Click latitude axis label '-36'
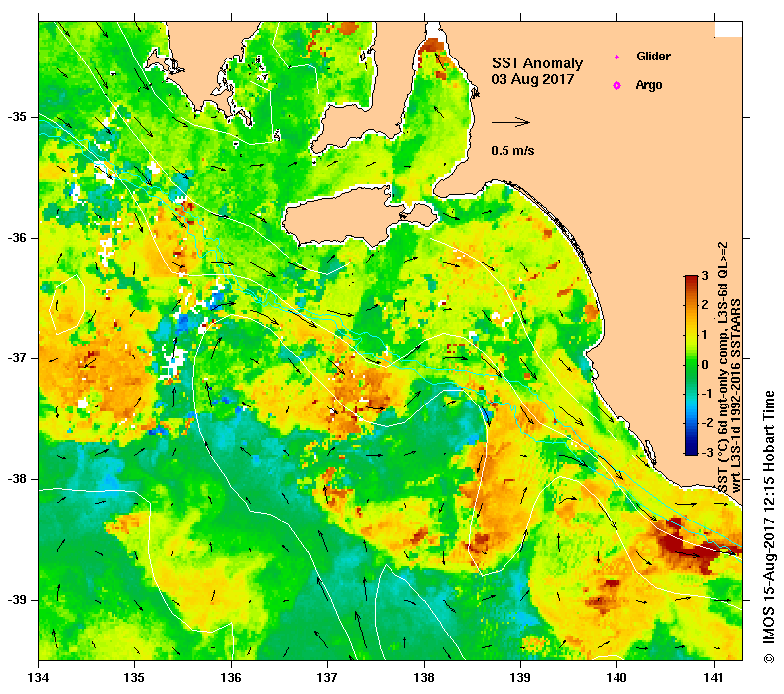Viewport: 784px width, 694px height. tap(16, 238)
